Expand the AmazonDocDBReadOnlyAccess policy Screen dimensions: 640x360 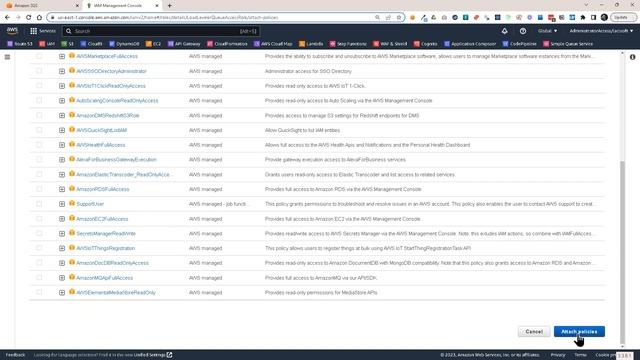click(x=62, y=263)
